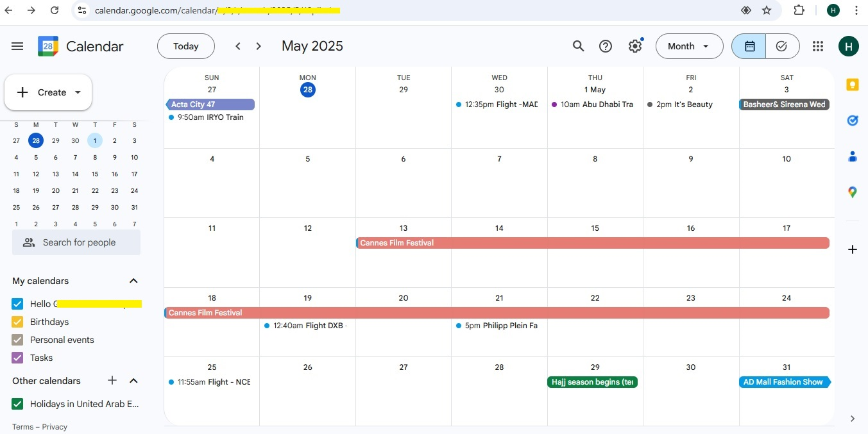This screenshot has height=434, width=868.
Task: Toggle Personal events calendar checkbox
Action: pos(17,340)
